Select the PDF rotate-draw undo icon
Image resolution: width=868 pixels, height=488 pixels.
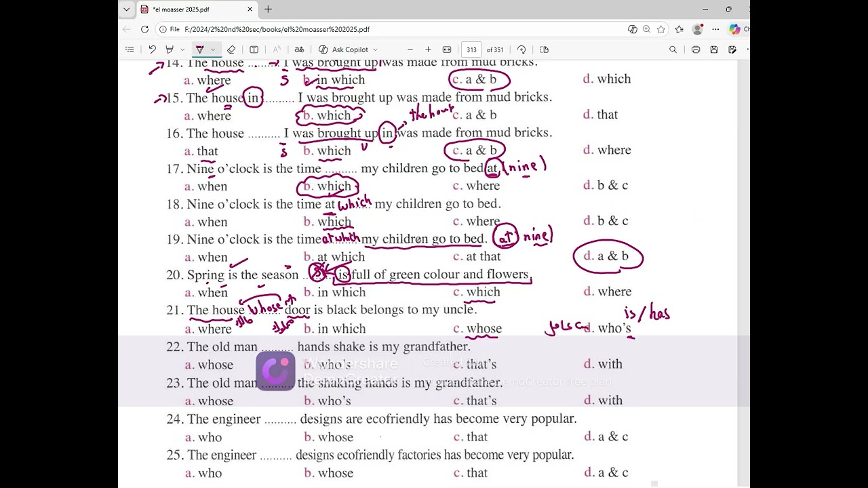point(152,49)
